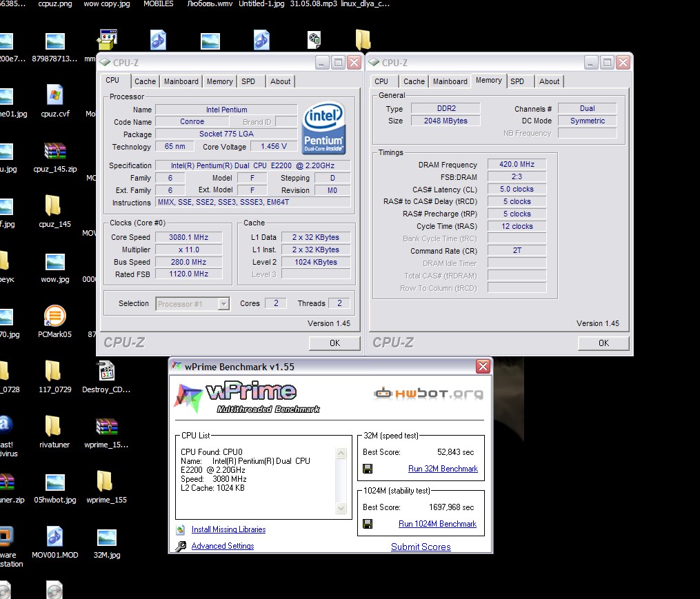Click the HWBOT.org logo in wPrime
The height and width of the screenshot is (599, 700).
(x=428, y=393)
